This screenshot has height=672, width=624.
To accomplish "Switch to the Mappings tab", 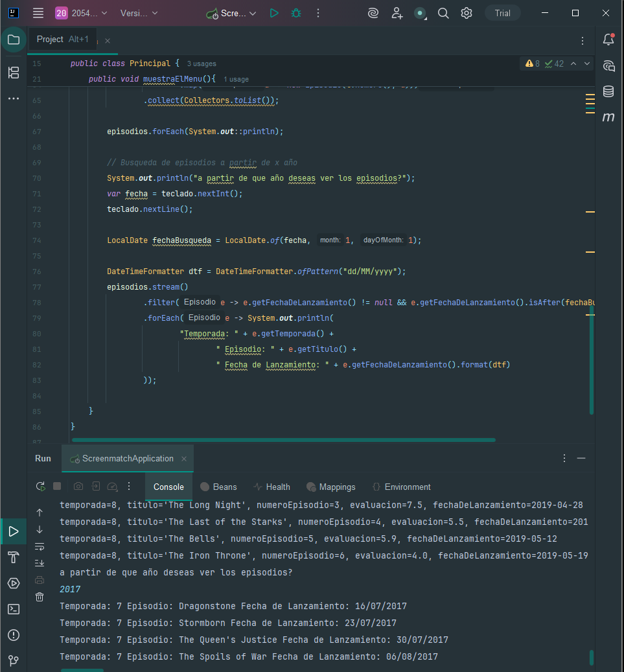I will pos(331,487).
